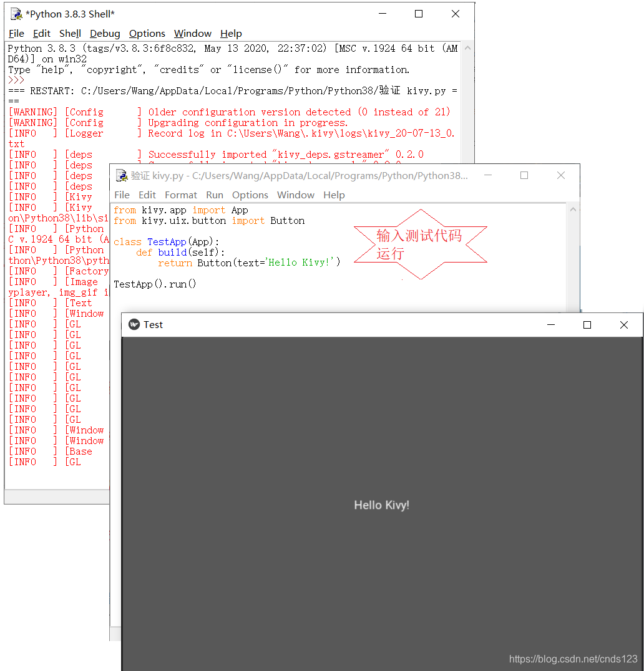Image resolution: width=644 pixels, height=671 pixels.
Task: Open Options menu in kivy.py editor window
Action: pos(250,195)
